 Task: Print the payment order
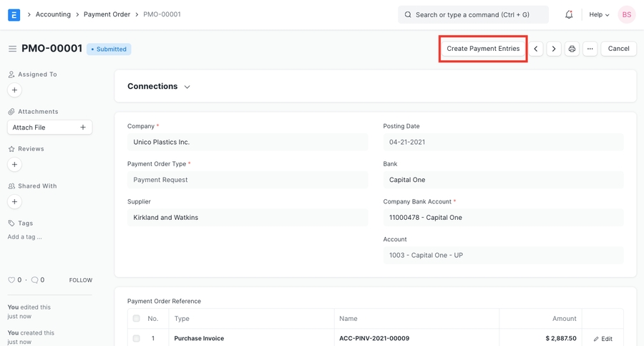pyautogui.click(x=572, y=49)
